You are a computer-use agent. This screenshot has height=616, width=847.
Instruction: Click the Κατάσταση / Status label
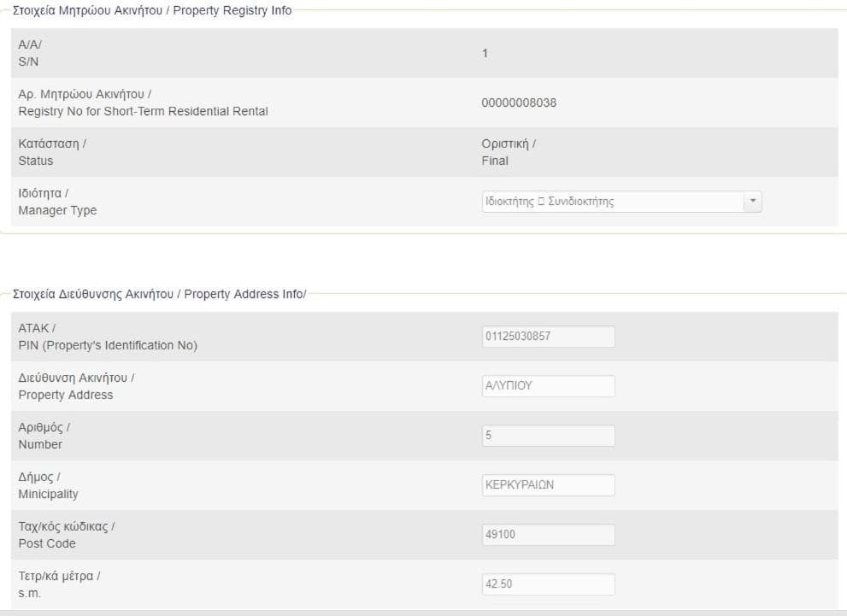coord(52,152)
